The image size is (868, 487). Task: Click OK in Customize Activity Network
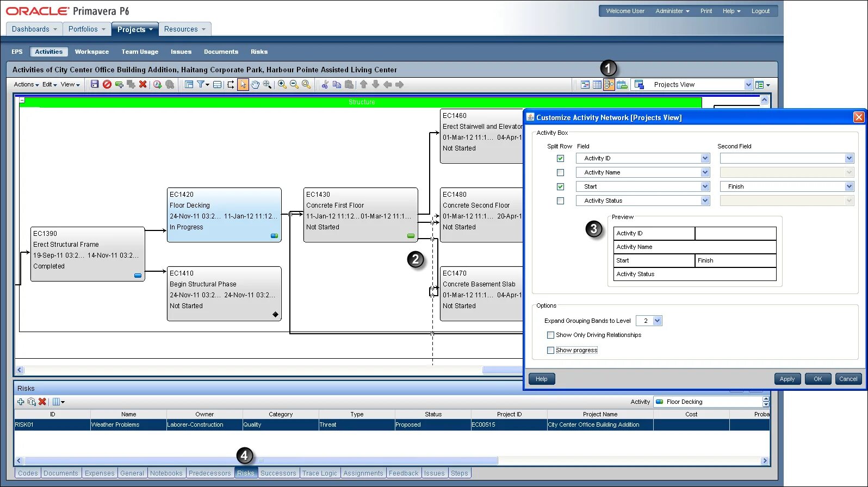[x=818, y=379]
